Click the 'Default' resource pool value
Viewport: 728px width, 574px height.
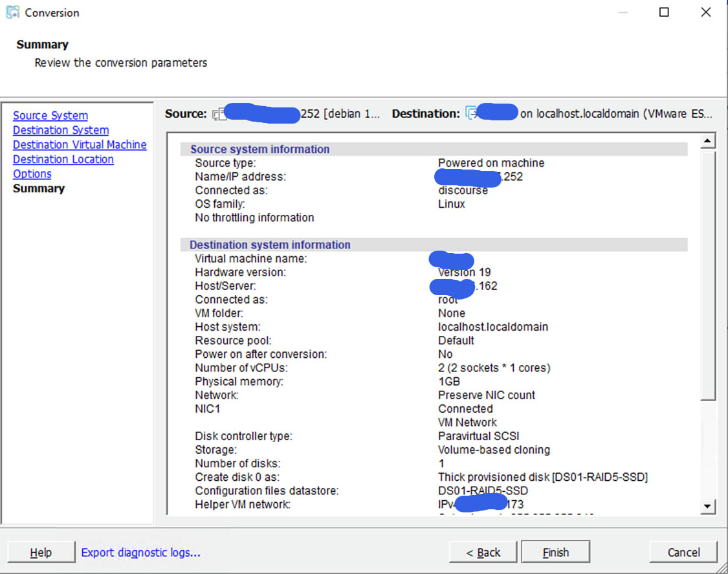(x=456, y=340)
